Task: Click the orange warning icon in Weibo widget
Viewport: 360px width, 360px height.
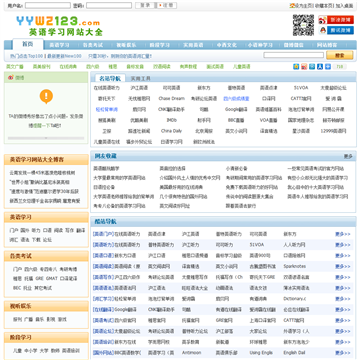Action: (x=46, y=96)
